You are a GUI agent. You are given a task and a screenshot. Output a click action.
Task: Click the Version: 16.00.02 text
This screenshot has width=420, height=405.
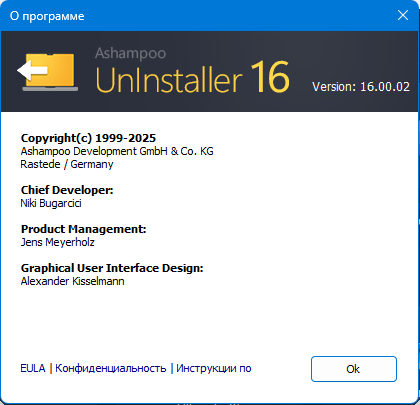[x=361, y=87]
